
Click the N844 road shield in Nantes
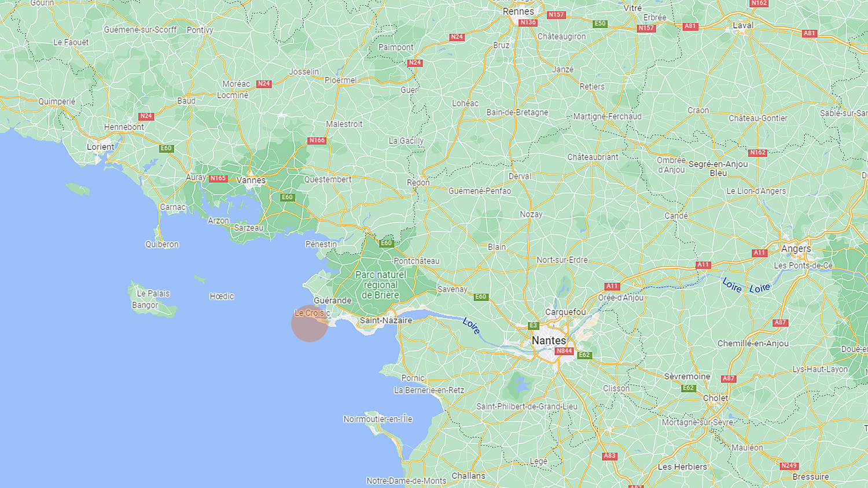pos(564,351)
